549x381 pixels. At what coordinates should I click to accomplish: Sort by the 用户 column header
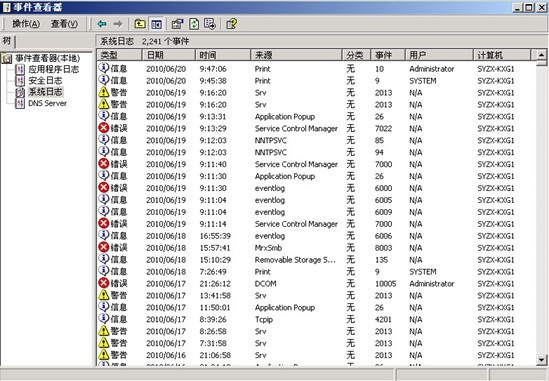[x=439, y=55]
